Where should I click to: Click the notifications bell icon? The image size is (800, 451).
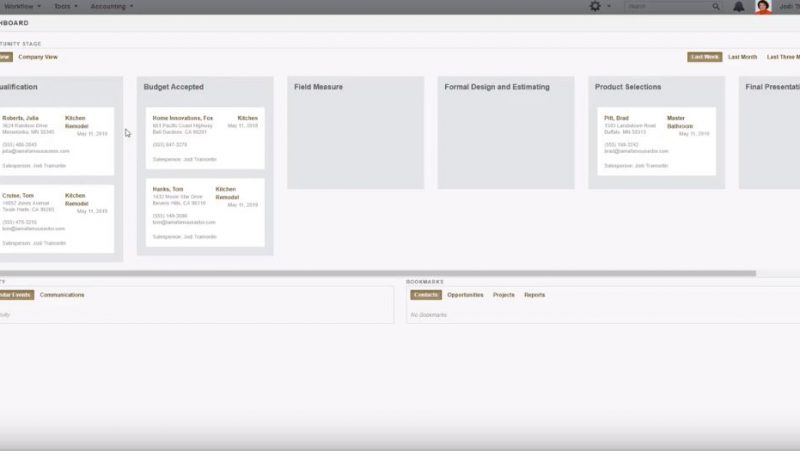click(x=738, y=6)
